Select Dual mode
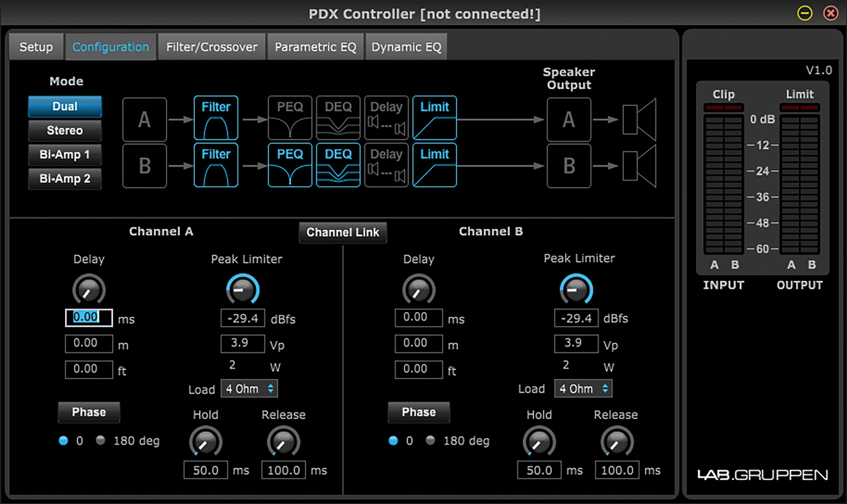This screenshot has width=847, height=504. 65,107
